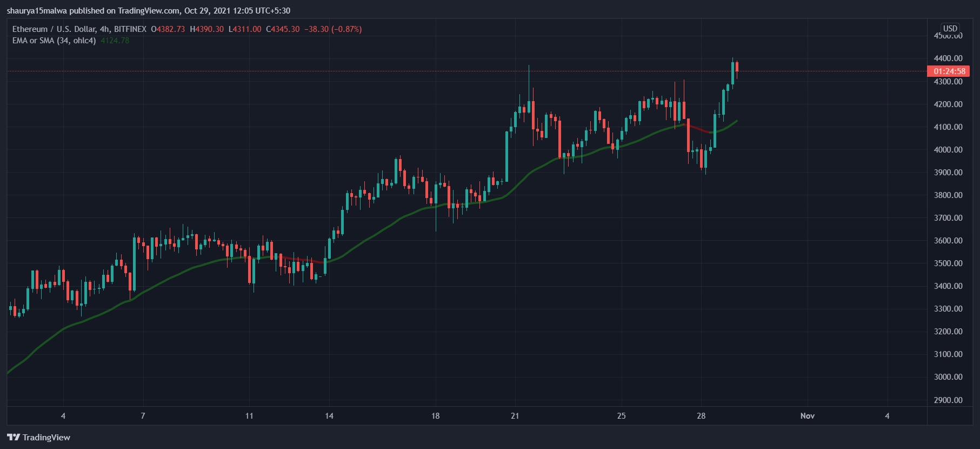980x449 pixels.
Task: Click the 21 date label on time axis
Action: coord(515,415)
